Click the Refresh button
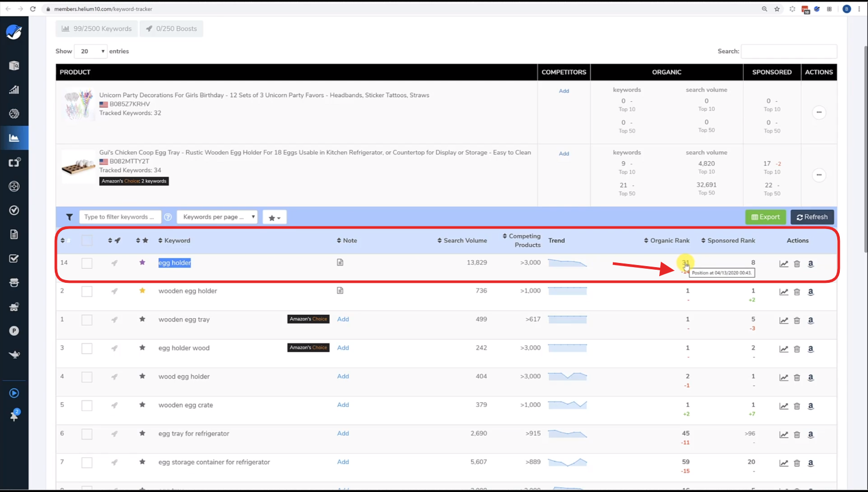Screen dimensions: 868x492 tap(812, 217)
